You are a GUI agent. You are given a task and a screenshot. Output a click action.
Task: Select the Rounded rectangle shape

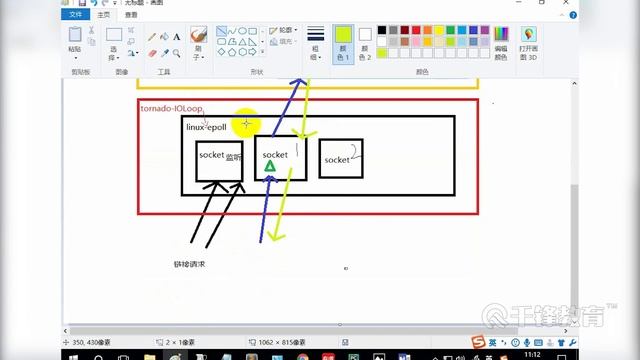click(221, 42)
